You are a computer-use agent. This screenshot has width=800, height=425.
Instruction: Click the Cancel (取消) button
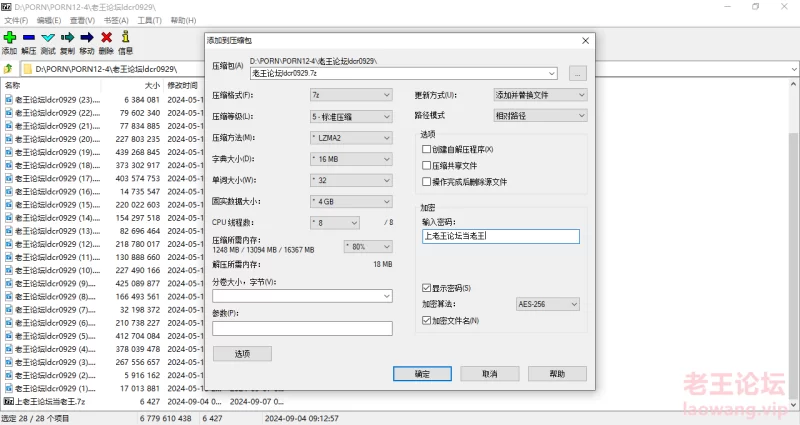pos(490,374)
